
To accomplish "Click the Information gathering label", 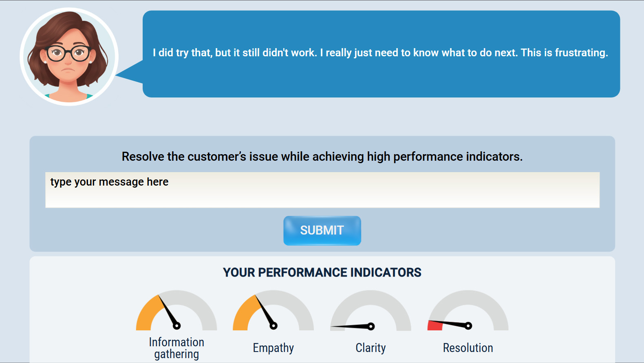I will coord(176,348).
